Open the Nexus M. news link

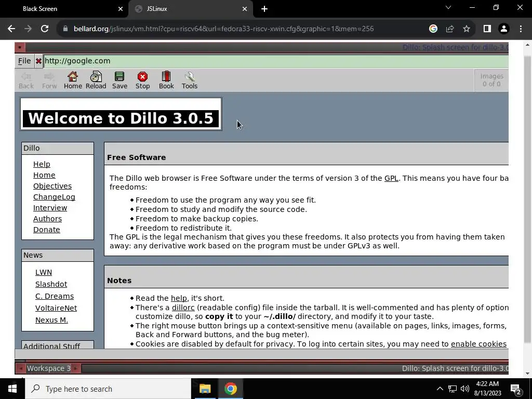51,320
